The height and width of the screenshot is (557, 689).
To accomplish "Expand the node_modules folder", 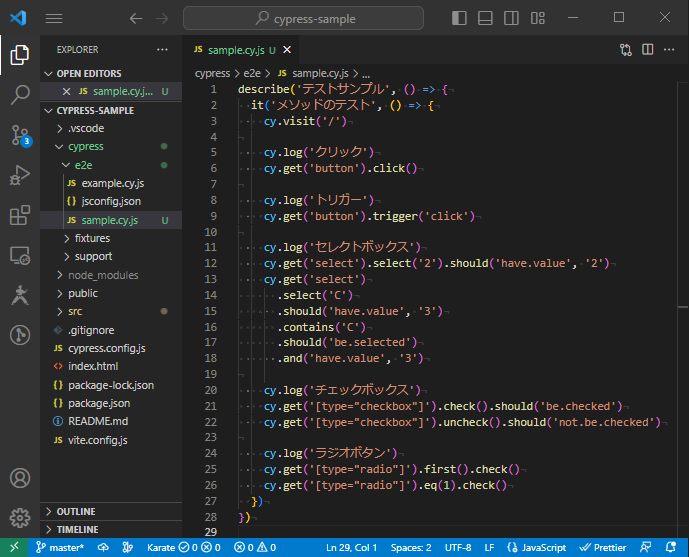I will (111, 275).
